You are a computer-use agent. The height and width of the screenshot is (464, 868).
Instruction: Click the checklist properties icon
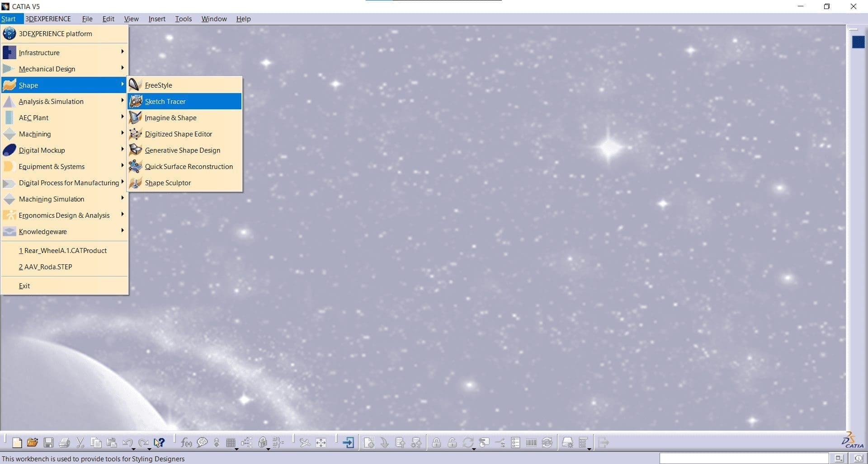515,443
